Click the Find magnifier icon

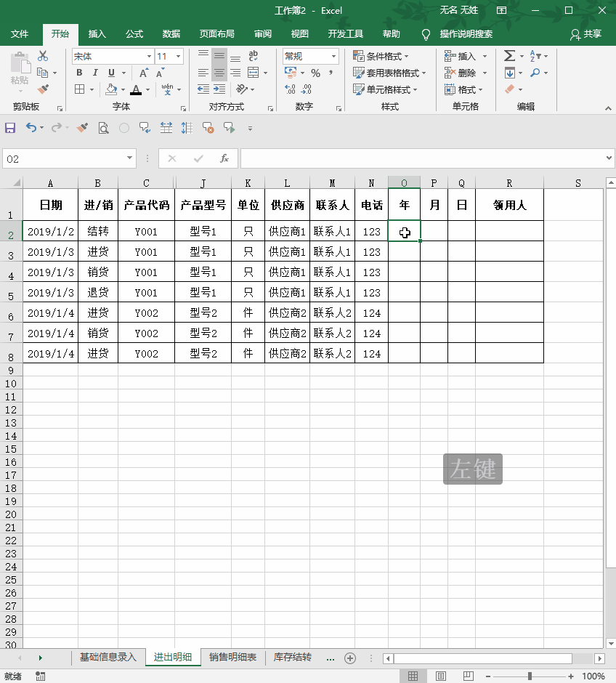[x=535, y=73]
